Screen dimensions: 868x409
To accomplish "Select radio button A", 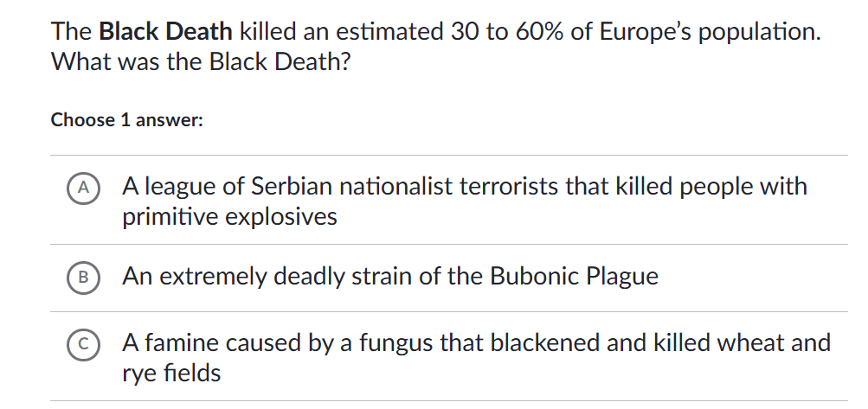I will (84, 186).
